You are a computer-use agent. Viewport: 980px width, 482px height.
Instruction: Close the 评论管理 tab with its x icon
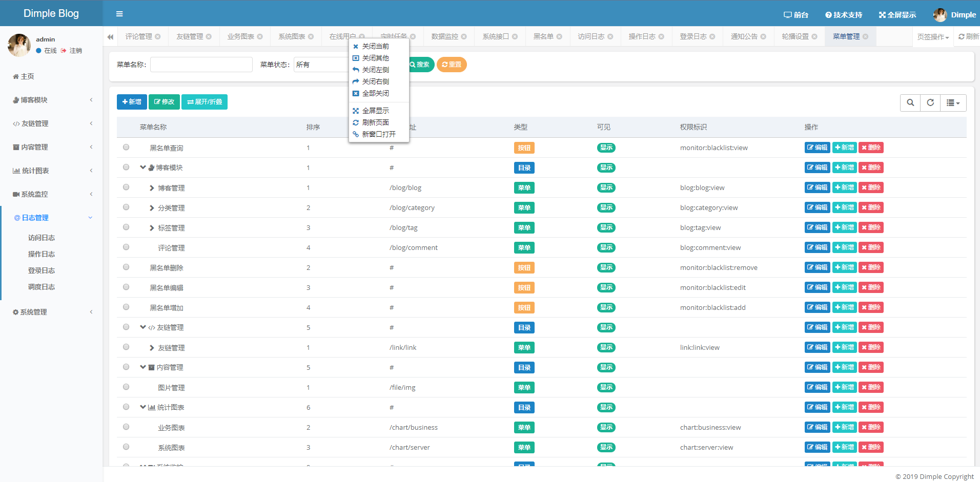pos(158,36)
